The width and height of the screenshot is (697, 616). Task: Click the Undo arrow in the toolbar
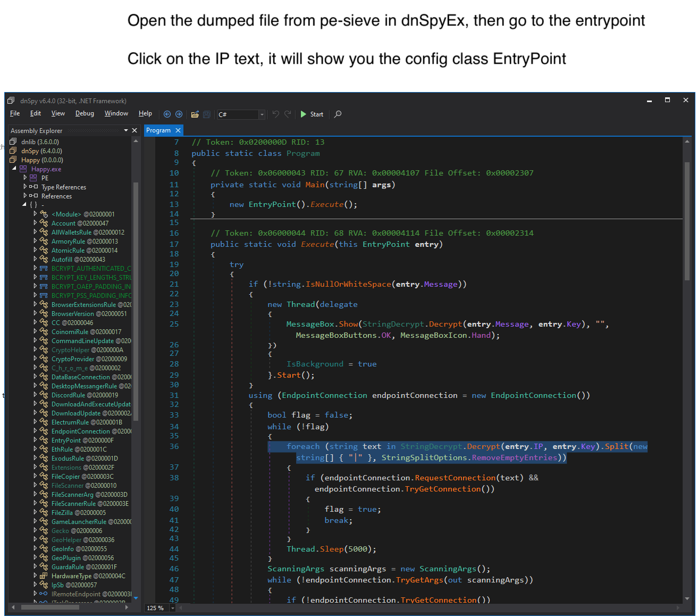pos(275,114)
